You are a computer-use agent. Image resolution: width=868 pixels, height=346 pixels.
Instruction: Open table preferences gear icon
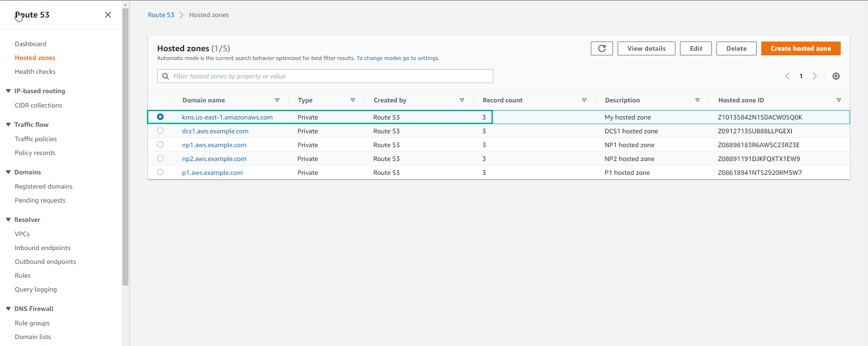tap(836, 76)
